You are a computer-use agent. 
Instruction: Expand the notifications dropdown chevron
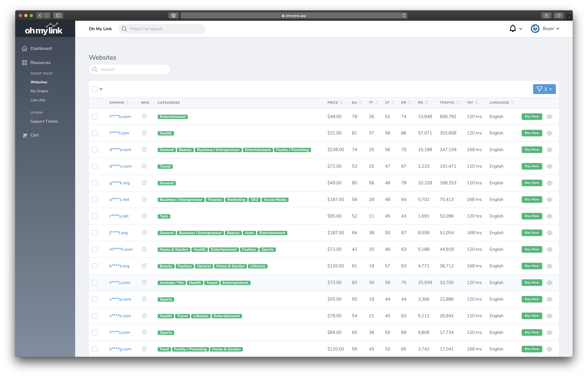click(x=521, y=29)
